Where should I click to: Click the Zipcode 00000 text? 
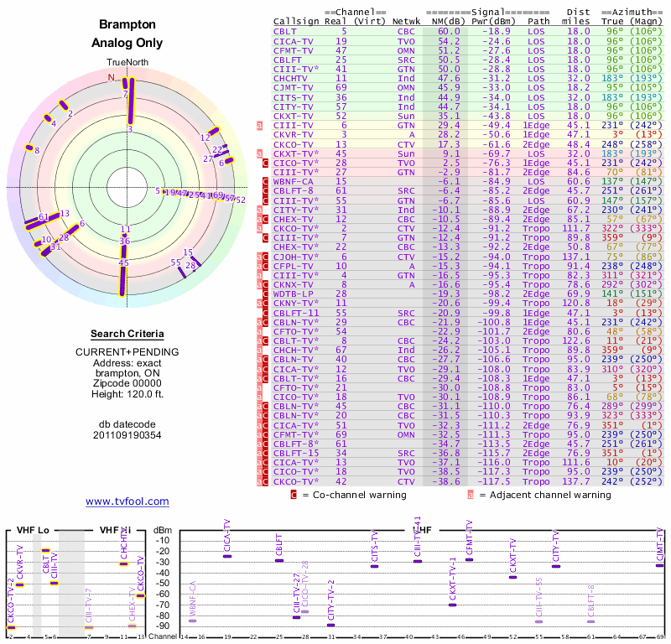(127, 383)
